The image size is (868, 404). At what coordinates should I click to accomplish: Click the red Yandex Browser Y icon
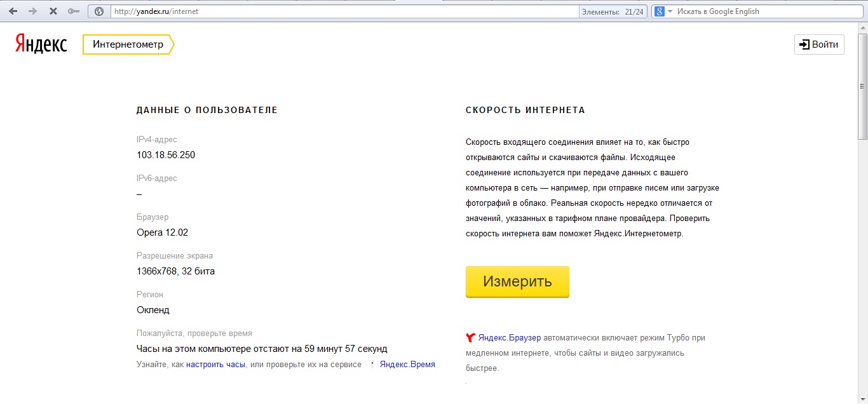tap(471, 338)
